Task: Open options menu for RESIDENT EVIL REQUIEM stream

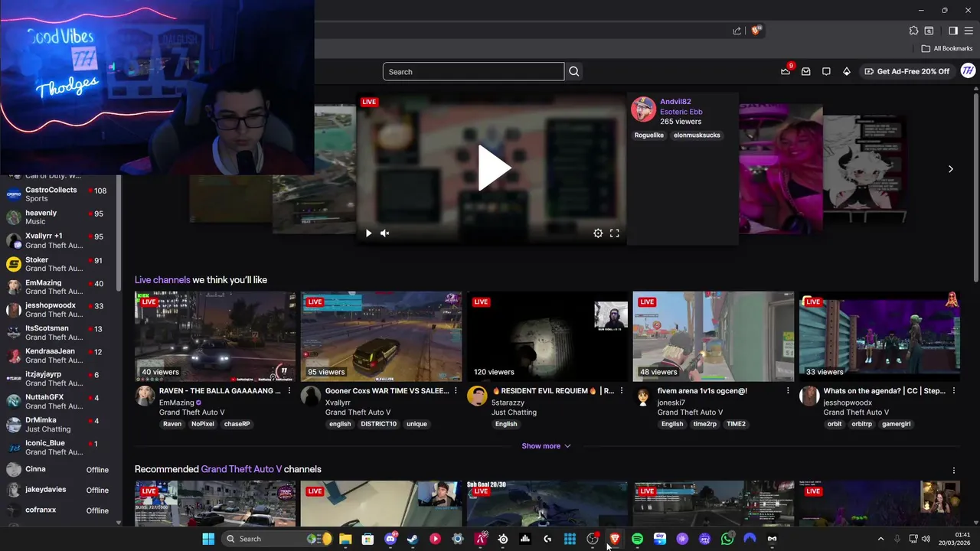Action: click(x=622, y=391)
